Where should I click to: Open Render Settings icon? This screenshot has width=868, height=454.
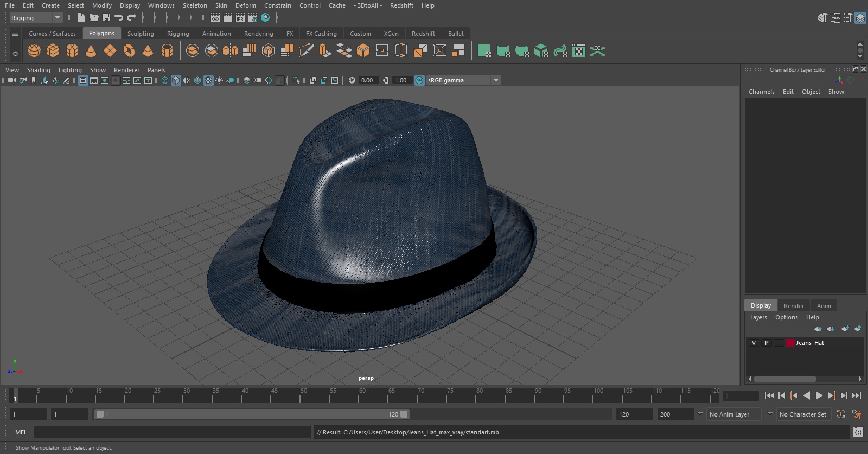coord(253,18)
